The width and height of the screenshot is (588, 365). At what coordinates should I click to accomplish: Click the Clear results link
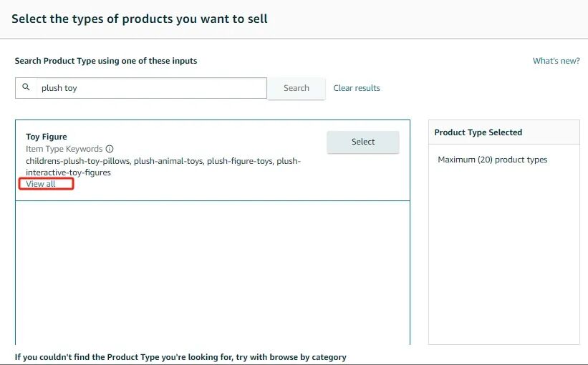[357, 88]
